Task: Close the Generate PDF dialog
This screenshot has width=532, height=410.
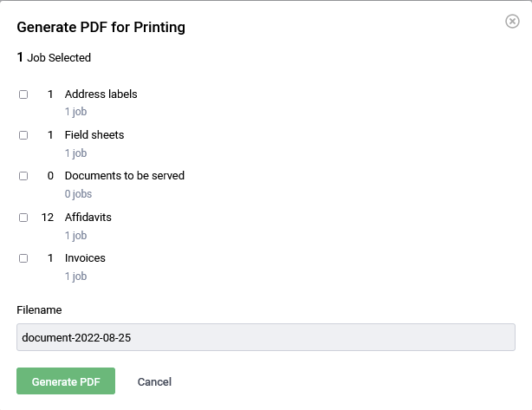Action: (512, 21)
